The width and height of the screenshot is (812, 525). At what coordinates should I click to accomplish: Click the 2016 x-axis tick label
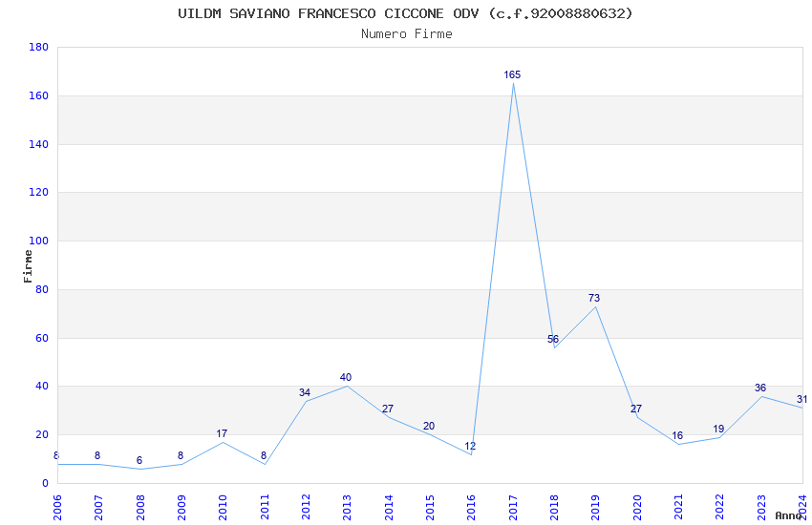472,508
